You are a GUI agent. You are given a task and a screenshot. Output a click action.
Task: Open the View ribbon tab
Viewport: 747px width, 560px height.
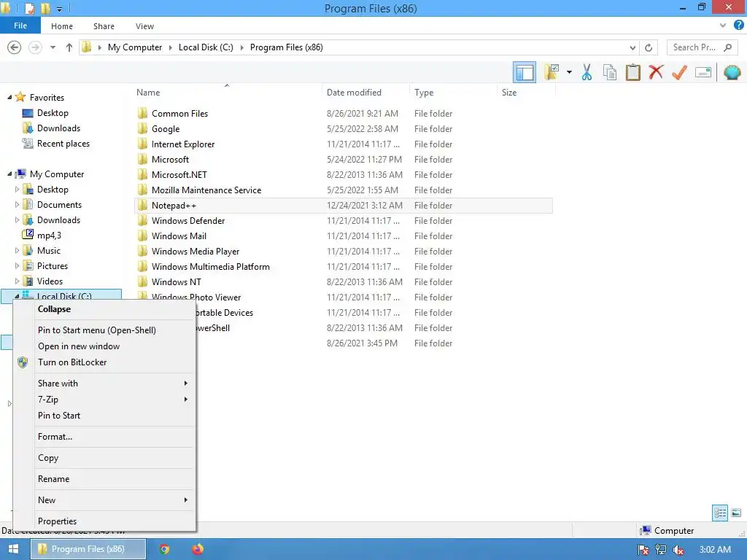pyautogui.click(x=144, y=26)
